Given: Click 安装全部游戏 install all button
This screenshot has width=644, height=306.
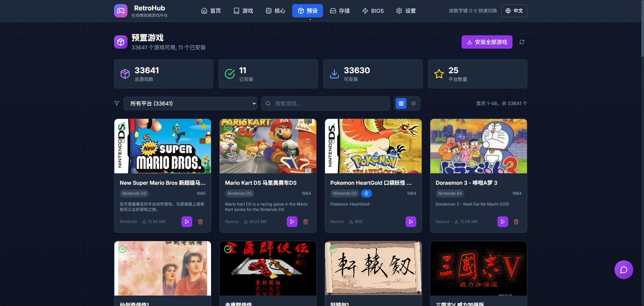Looking at the screenshot, I should coord(487,42).
